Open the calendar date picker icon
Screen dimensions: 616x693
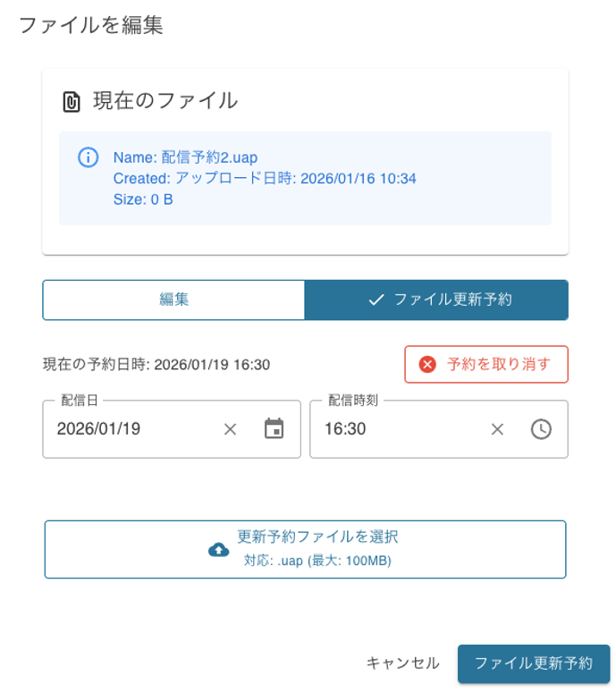click(274, 429)
